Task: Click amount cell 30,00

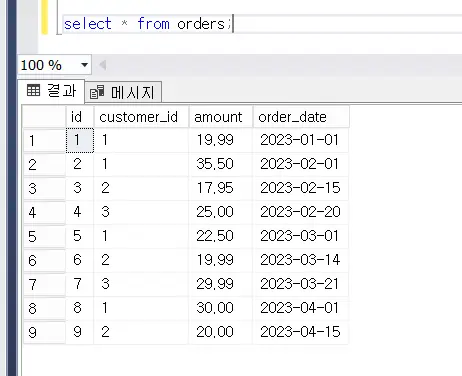Action: point(221,308)
